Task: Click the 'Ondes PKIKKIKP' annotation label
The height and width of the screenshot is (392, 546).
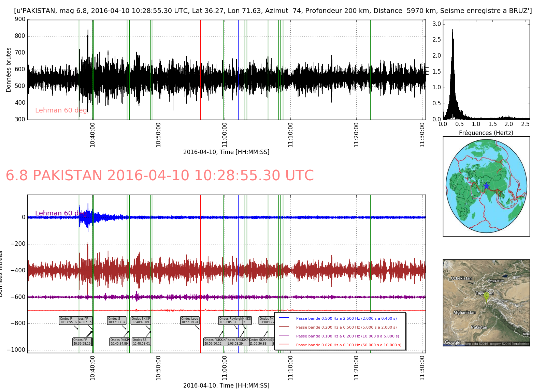Action: (x=215, y=342)
